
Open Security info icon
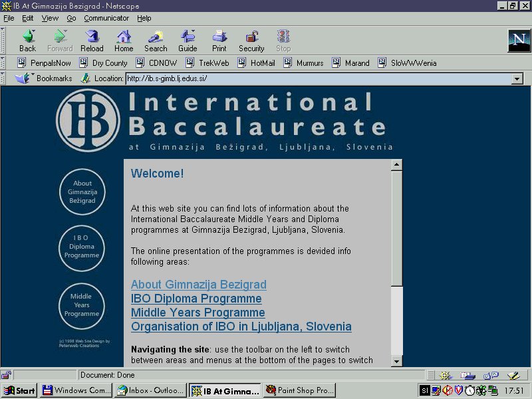251,41
